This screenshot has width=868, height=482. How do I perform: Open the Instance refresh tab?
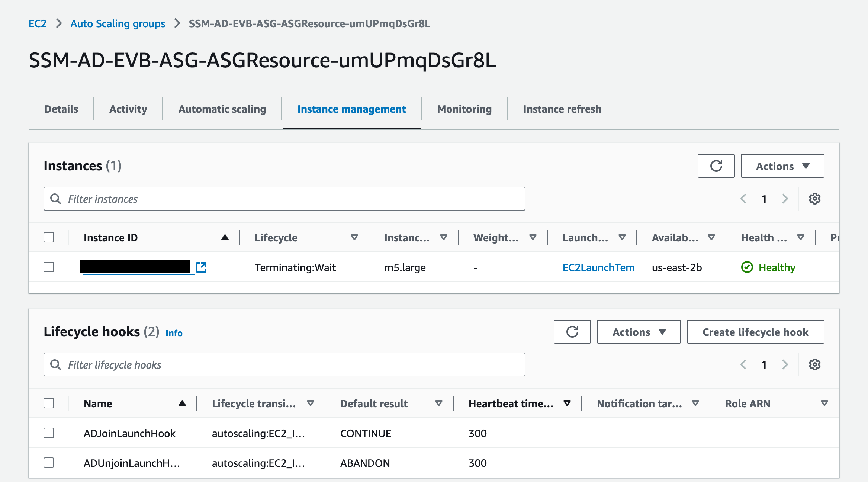click(562, 109)
